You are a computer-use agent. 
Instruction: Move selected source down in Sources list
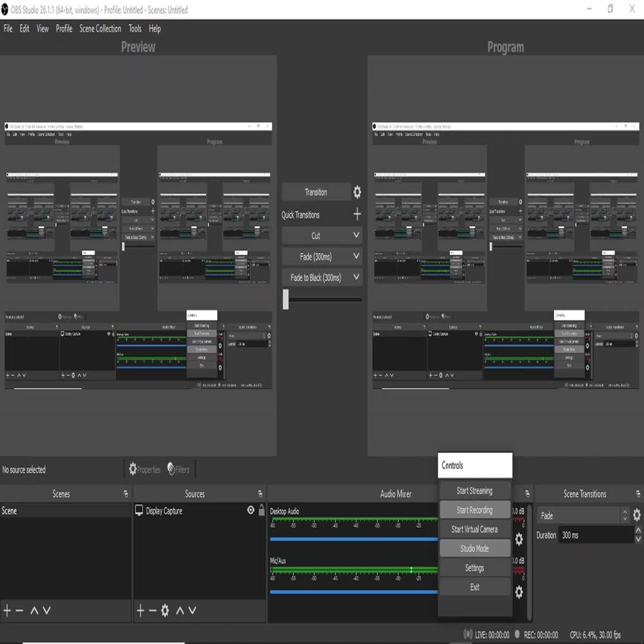pos(193,610)
